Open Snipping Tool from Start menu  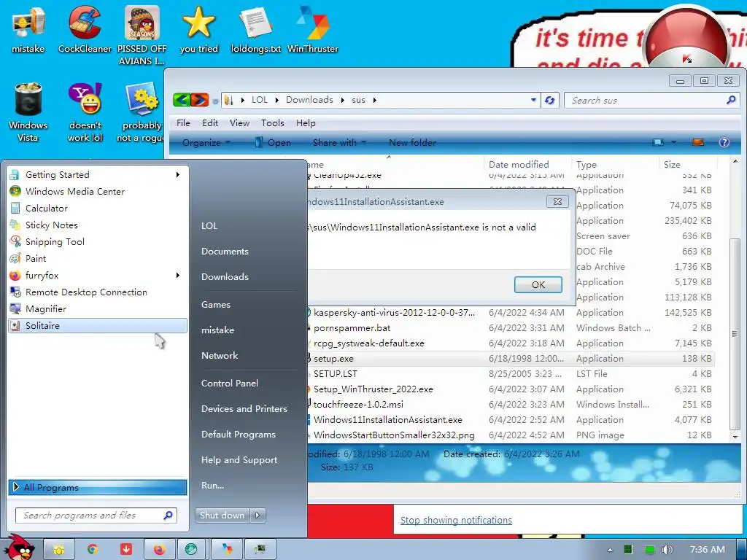[98, 242]
